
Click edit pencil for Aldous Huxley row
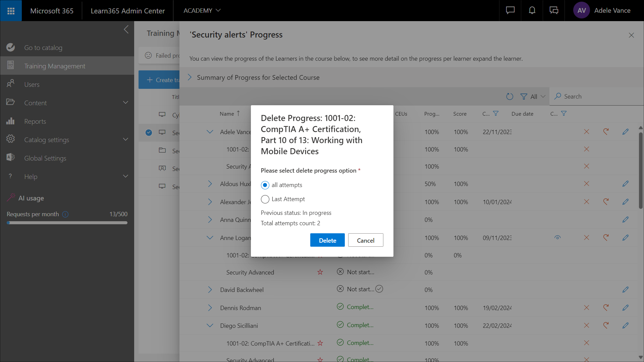tap(625, 184)
